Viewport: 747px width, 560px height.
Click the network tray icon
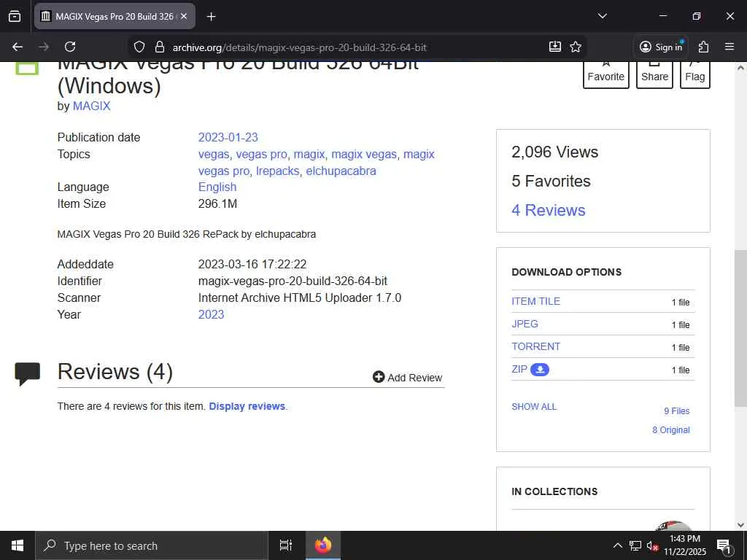click(635, 545)
